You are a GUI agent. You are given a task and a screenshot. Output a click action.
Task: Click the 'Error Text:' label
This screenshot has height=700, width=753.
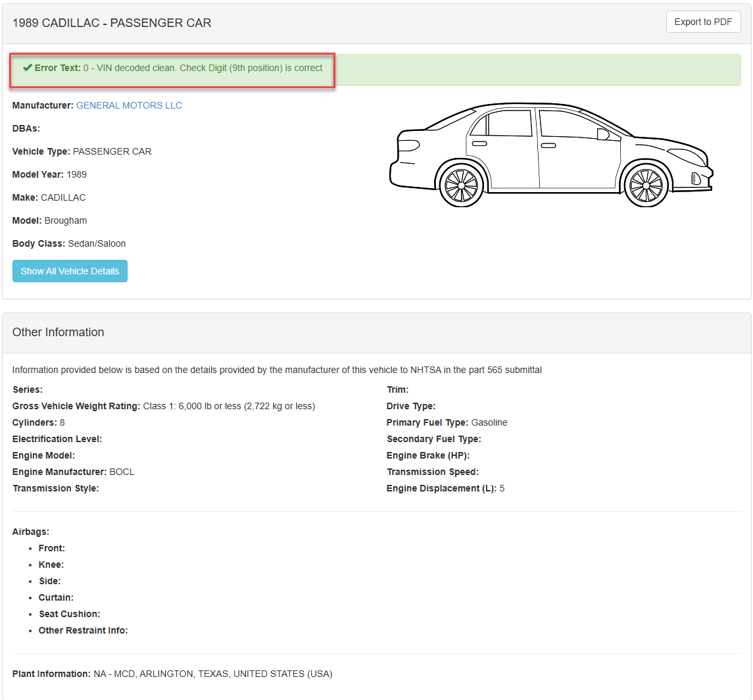[58, 68]
